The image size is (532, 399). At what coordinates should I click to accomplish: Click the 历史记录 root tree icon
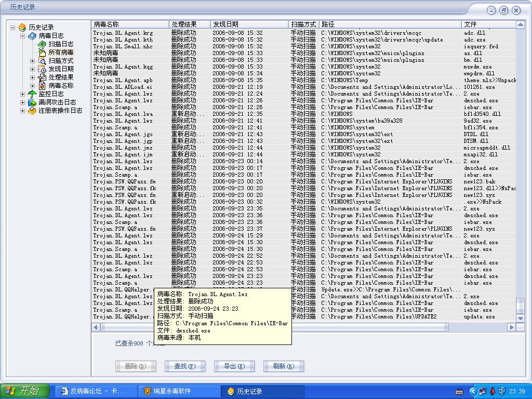coord(22,28)
